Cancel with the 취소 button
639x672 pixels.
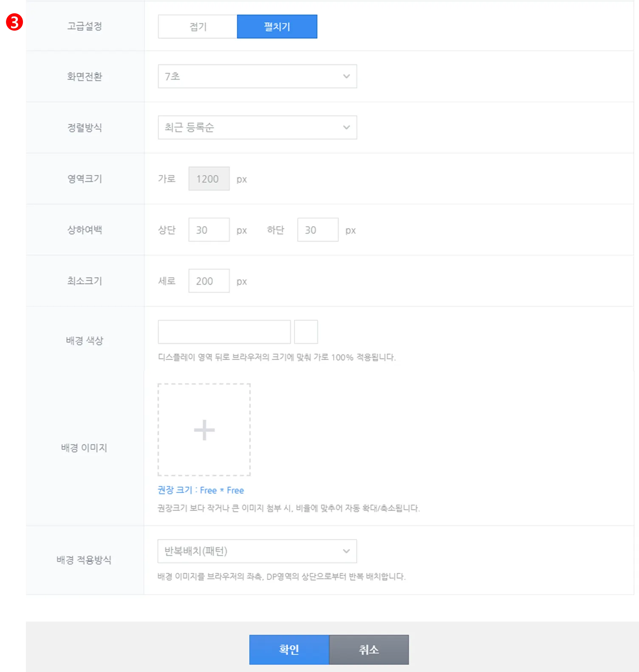(x=369, y=649)
